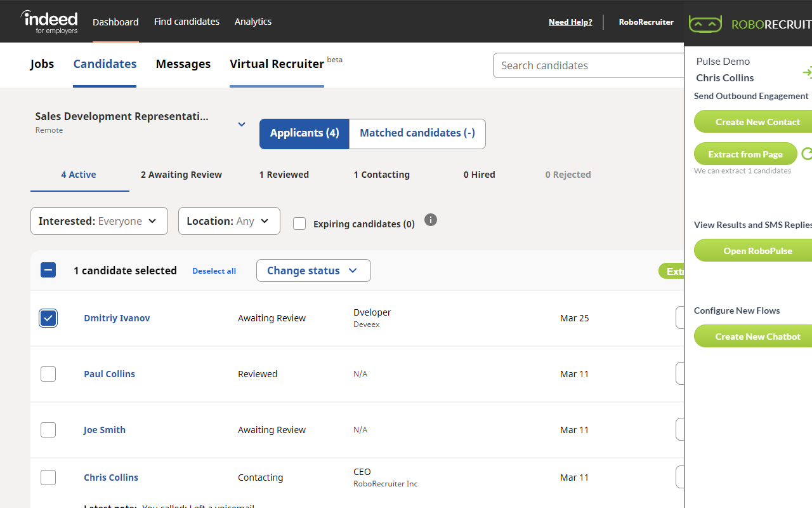Image resolution: width=812 pixels, height=508 pixels.
Task: Click the Need Help? link
Action: (570, 22)
